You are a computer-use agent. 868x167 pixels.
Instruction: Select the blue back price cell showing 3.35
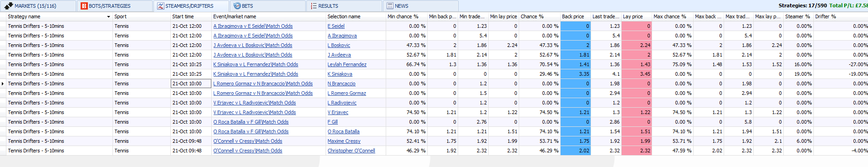click(576, 74)
